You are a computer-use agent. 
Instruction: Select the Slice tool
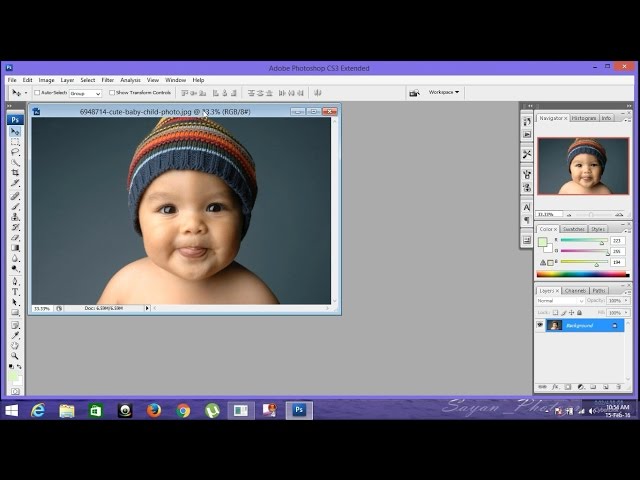(15, 183)
